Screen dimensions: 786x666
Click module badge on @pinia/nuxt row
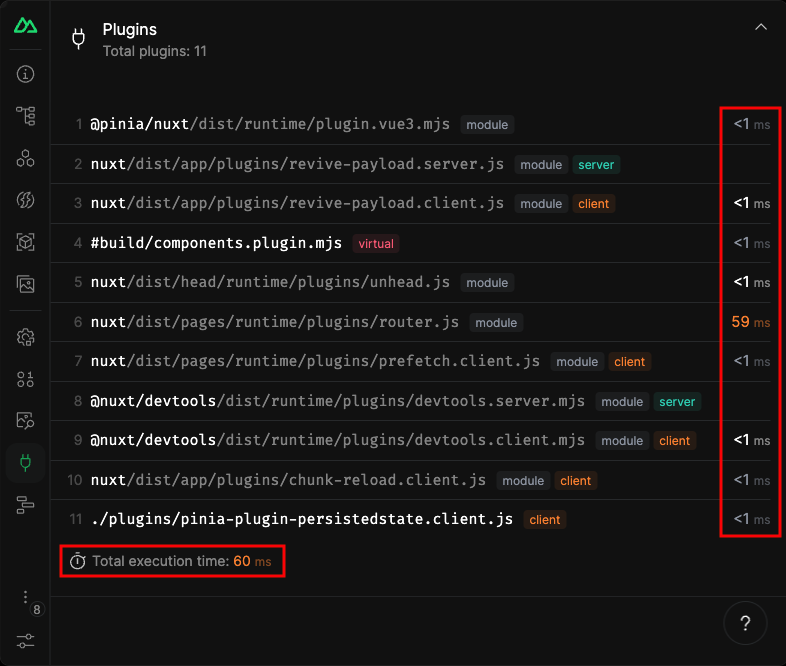[487, 125]
